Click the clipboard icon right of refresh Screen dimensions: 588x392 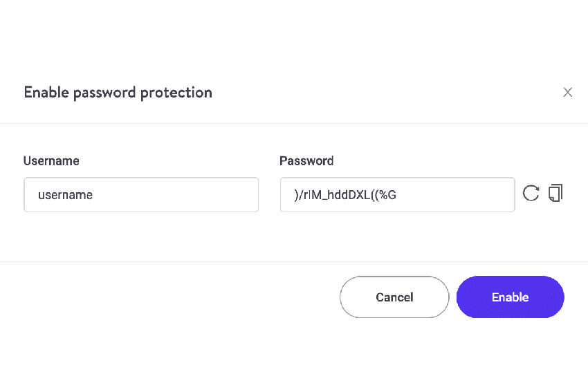point(555,194)
